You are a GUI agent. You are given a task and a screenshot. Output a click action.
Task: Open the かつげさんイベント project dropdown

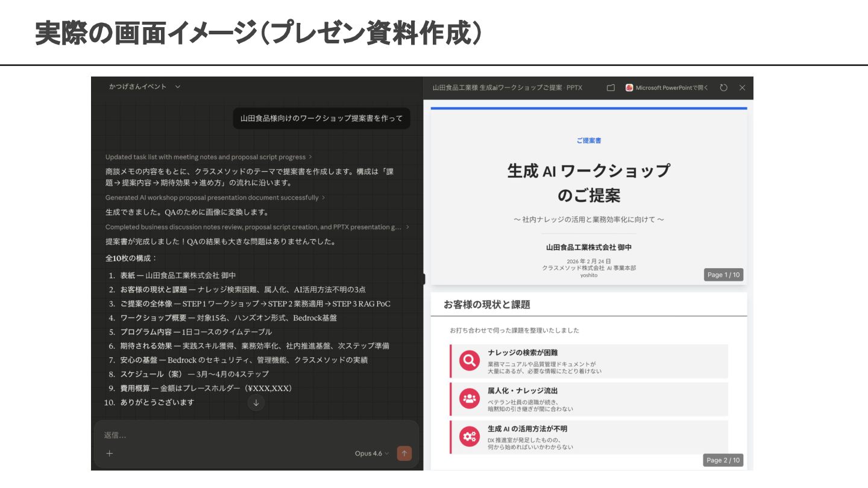[145, 87]
